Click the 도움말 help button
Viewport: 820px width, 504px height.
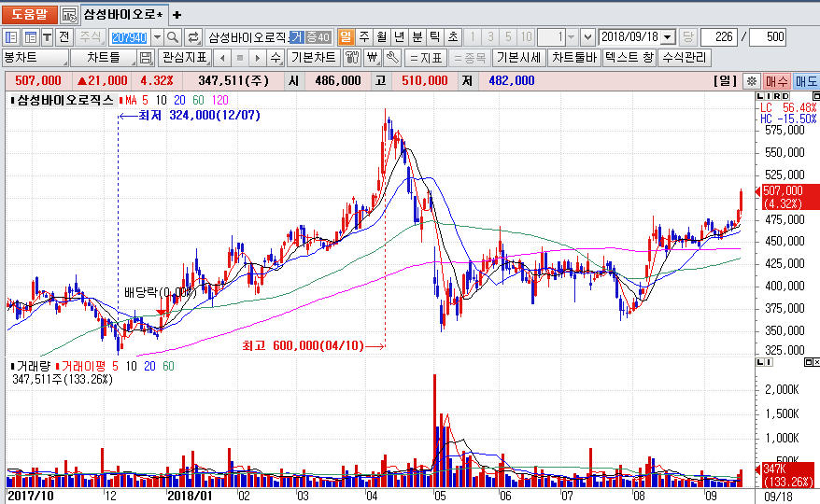(x=29, y=15)
